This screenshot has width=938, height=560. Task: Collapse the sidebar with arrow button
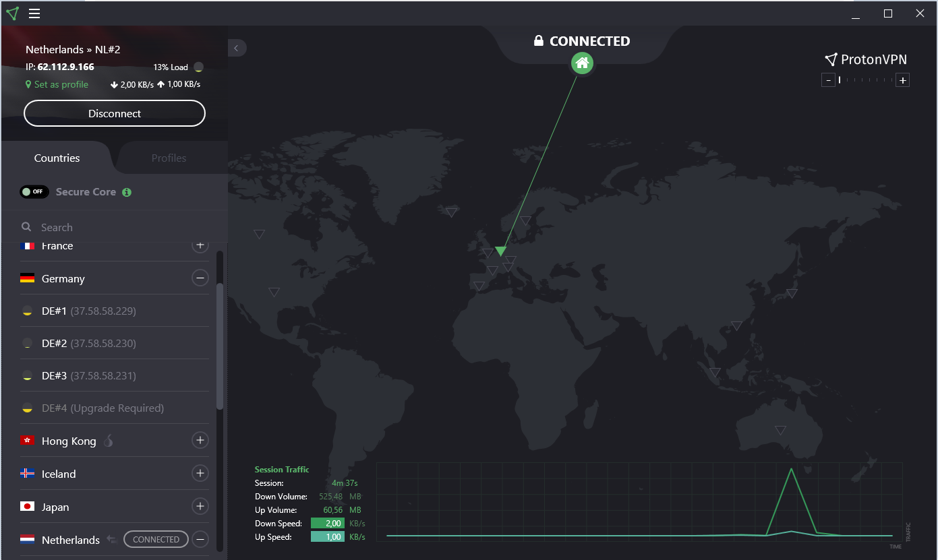[x=237, y=48]
